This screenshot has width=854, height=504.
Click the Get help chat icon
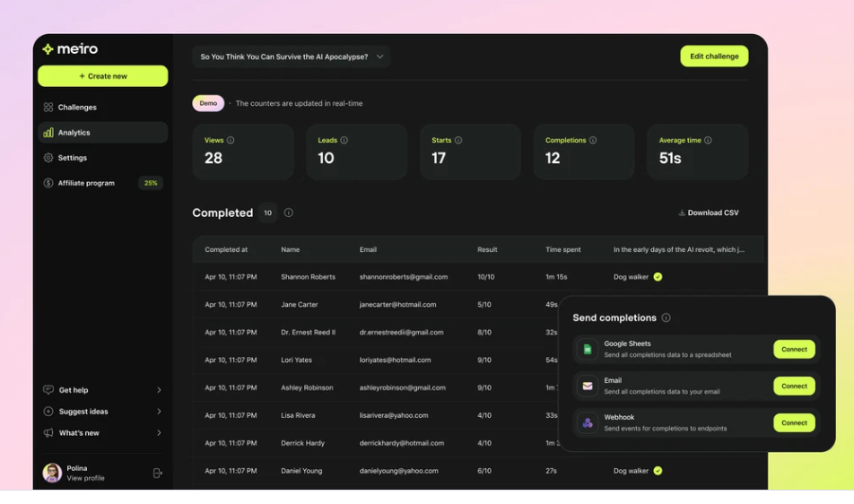(48, 390)
